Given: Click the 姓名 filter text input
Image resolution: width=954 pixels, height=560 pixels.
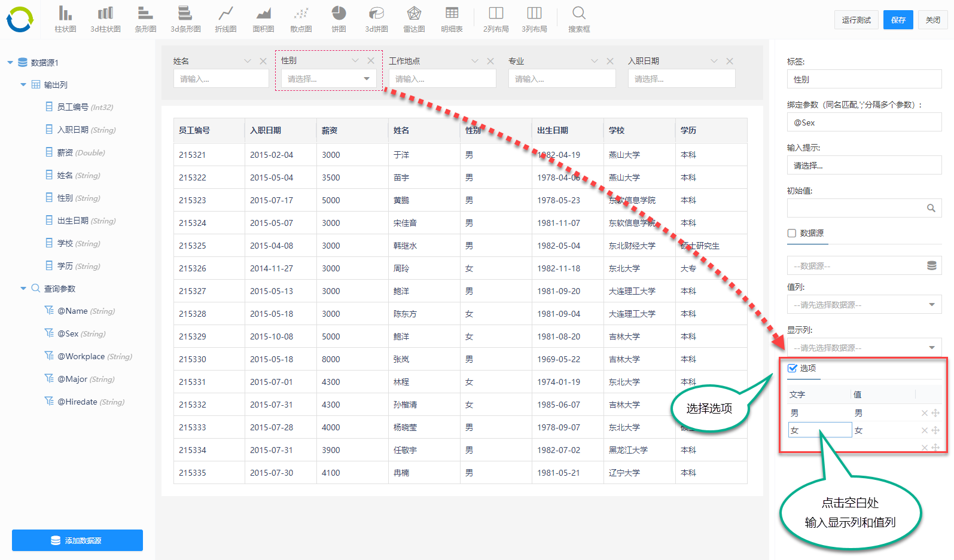Looking at the screenshot, I should click(221, 79).
